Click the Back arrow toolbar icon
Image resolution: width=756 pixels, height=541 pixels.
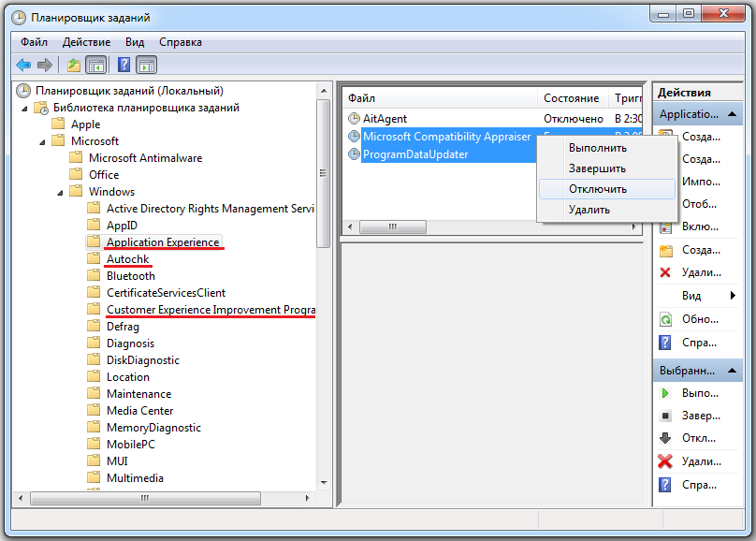coord(23,65)
